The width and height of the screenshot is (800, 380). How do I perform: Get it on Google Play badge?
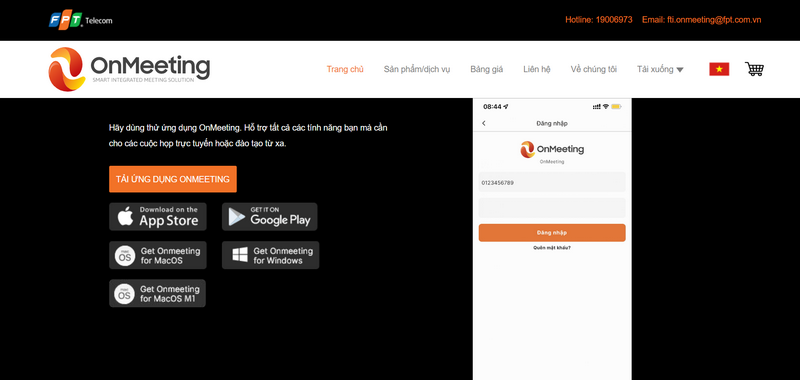pos(269,217)
